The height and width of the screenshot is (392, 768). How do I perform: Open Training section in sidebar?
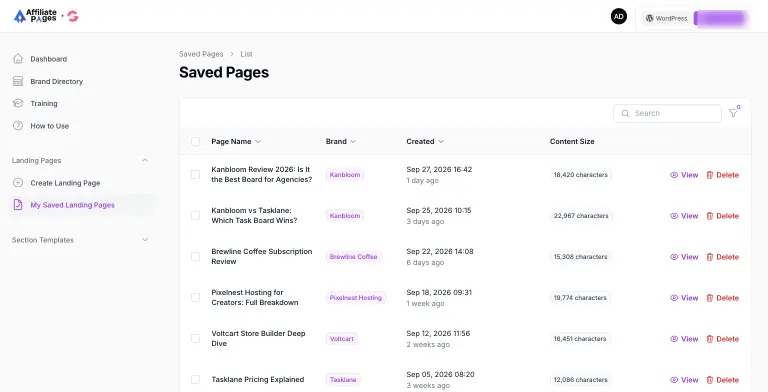(44, 103)
